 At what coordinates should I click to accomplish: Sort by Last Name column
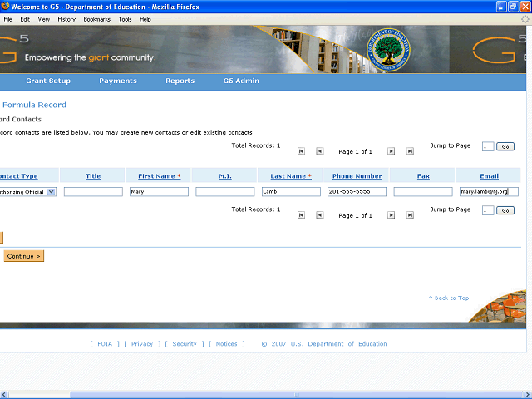[x=291, y=176]
